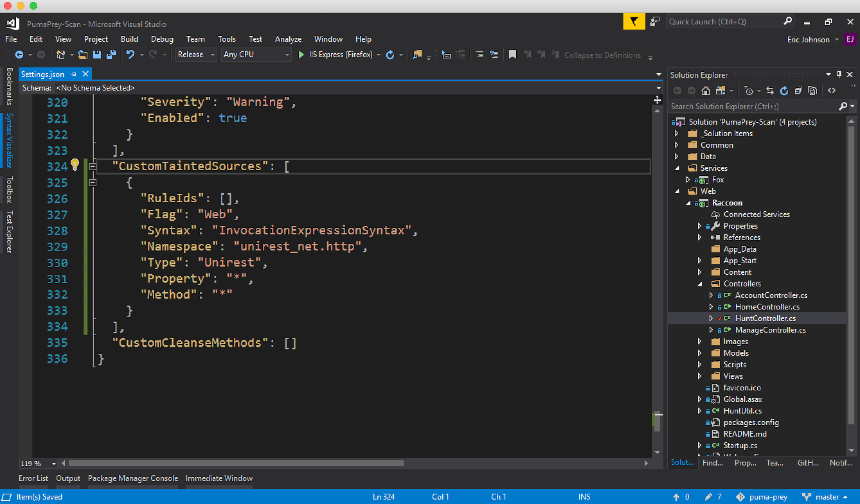
Task: Toggle a bookmark with the bookmark icon
Action: click(512, 55)
